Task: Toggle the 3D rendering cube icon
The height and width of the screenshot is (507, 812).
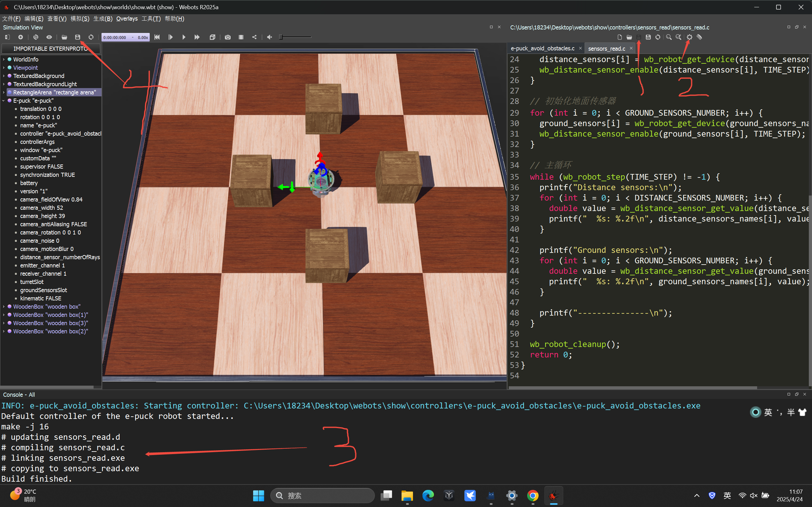Action: click(x=213, y=37)
